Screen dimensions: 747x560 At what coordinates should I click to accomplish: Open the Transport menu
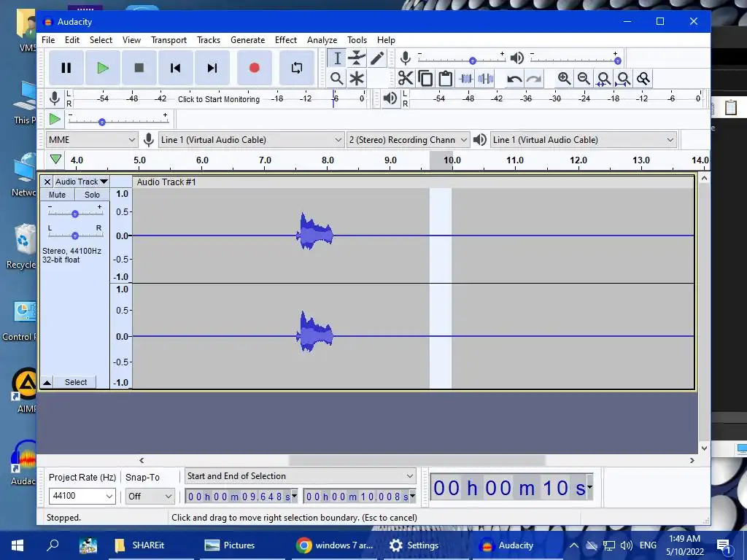coord(169,40)
